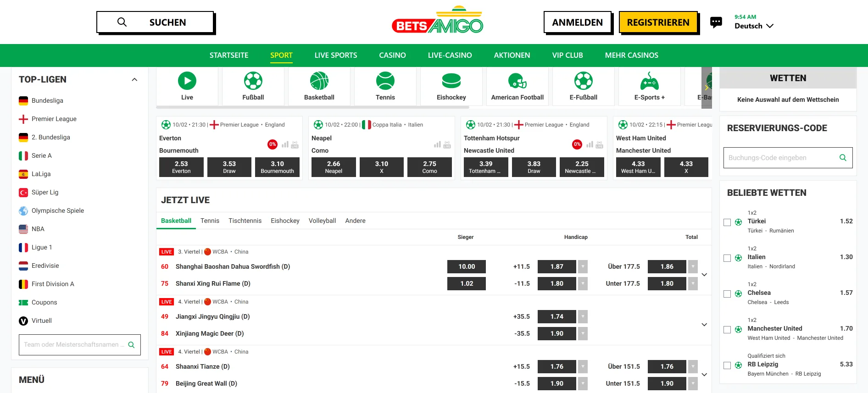Click search icon in team name field
868x393 pixels.
[x=131, y=345]
